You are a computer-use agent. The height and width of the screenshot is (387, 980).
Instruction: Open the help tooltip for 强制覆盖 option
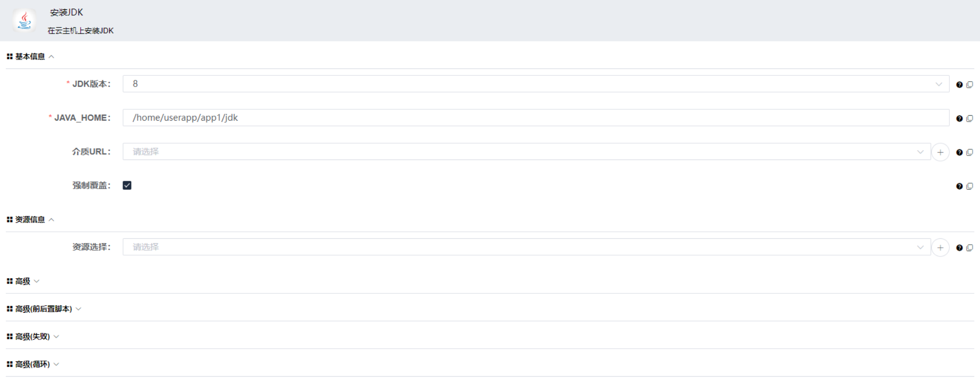[x=959, y=186]
